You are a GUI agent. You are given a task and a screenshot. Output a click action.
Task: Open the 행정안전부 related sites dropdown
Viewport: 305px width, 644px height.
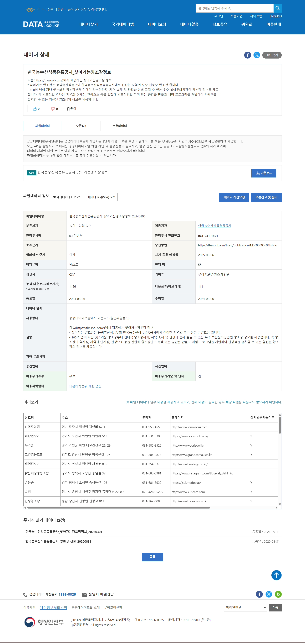[245, 608]
